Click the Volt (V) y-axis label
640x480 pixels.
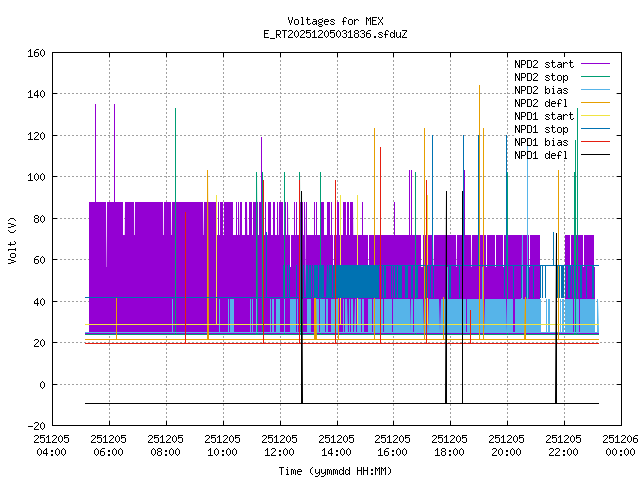click(12, 239)
